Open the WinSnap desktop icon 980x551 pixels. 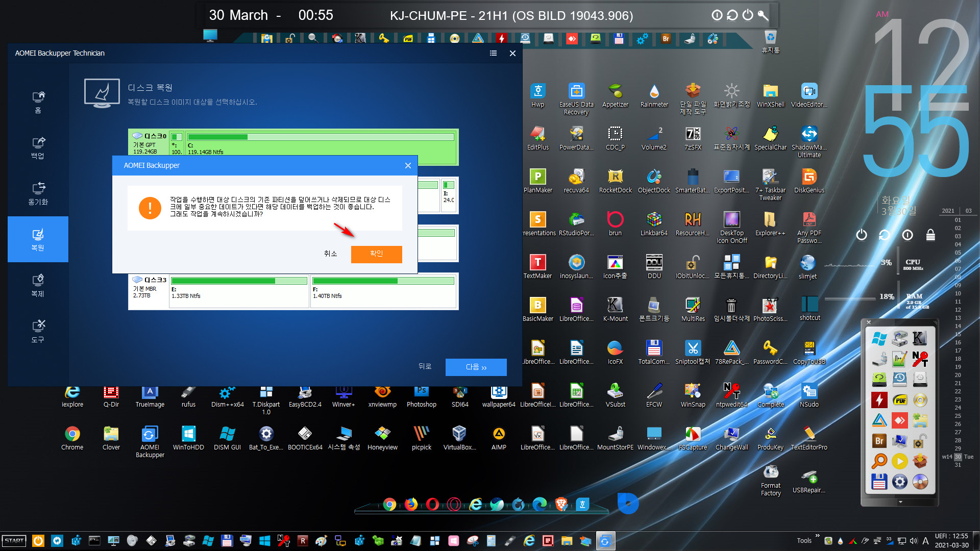point(693,395)
